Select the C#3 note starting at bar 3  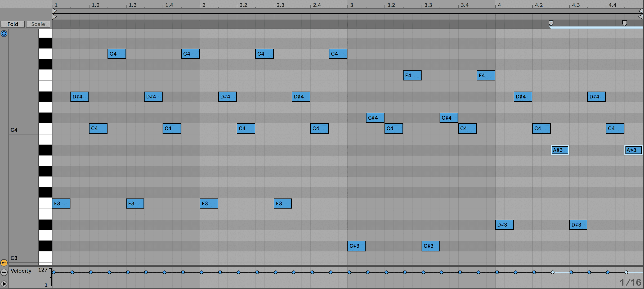click(x=357, y=246)
